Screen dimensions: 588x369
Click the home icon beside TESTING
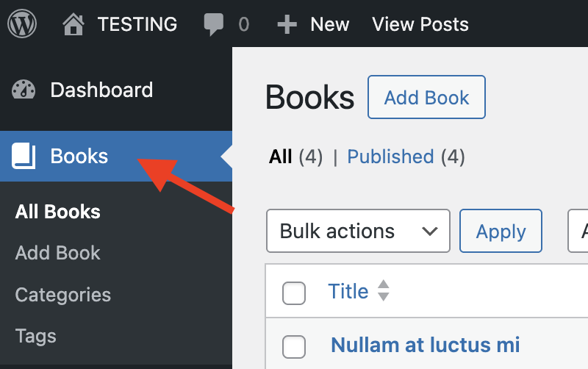pyautogui.click(x=73, y=25)
